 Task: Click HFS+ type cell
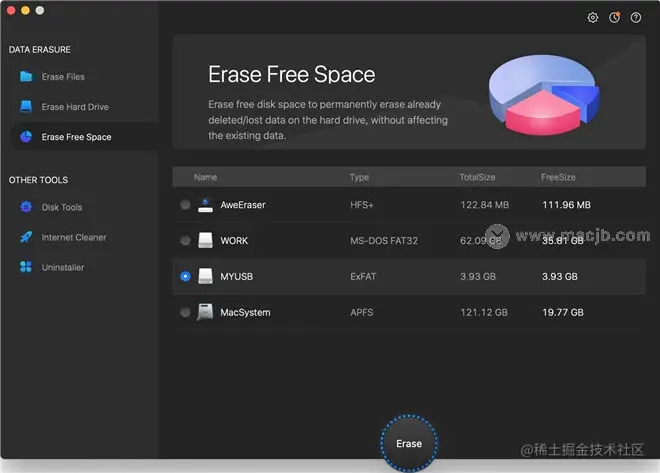click(362, 205)
